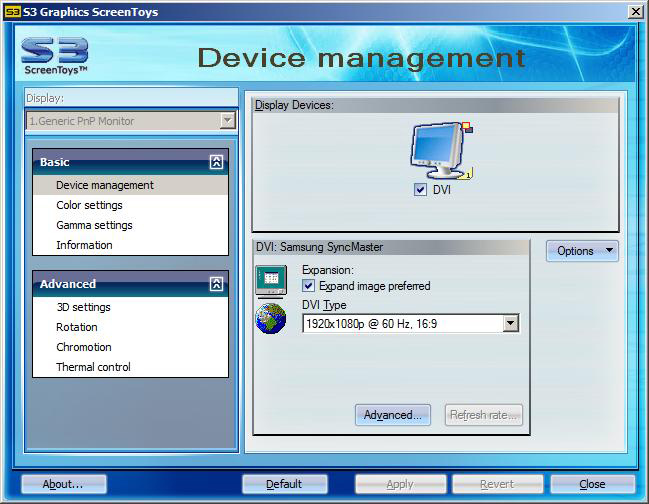Click the About... button
This screenshot has width=649, height=504.
(64, 484)
